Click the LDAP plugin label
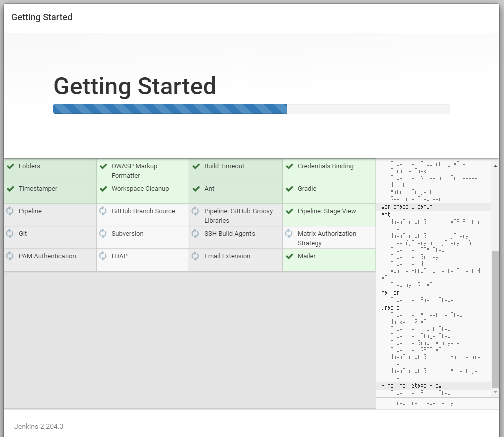 coord(120,256)
